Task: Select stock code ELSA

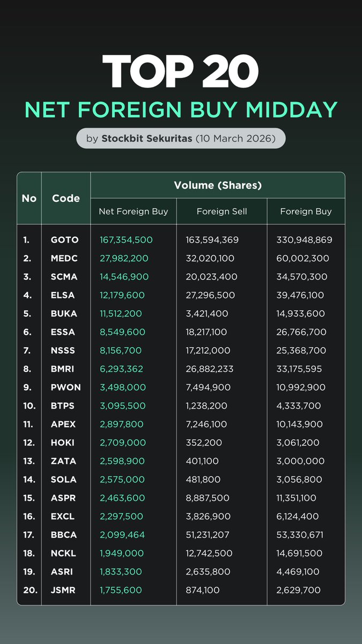Action: pos(63,295)
